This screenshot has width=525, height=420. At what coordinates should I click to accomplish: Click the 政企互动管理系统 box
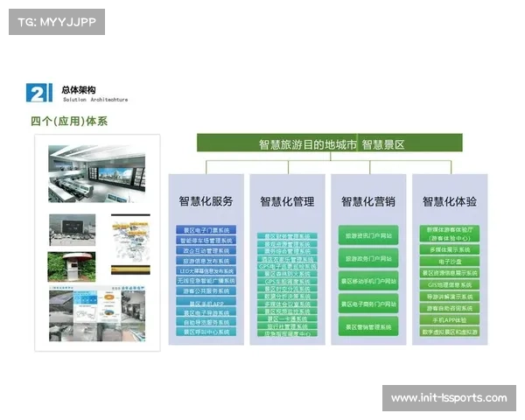click(206, 250)
